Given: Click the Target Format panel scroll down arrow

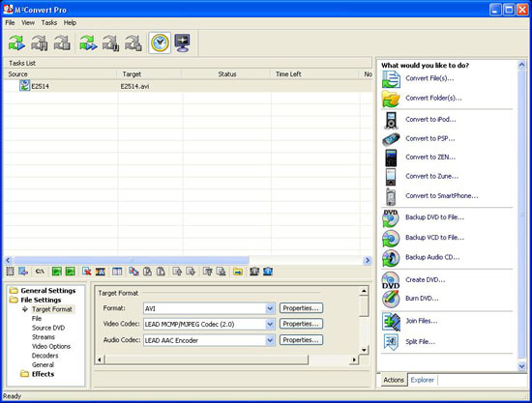Looking at the screenshot, I should pyautogui.click(x=364, y=350).
